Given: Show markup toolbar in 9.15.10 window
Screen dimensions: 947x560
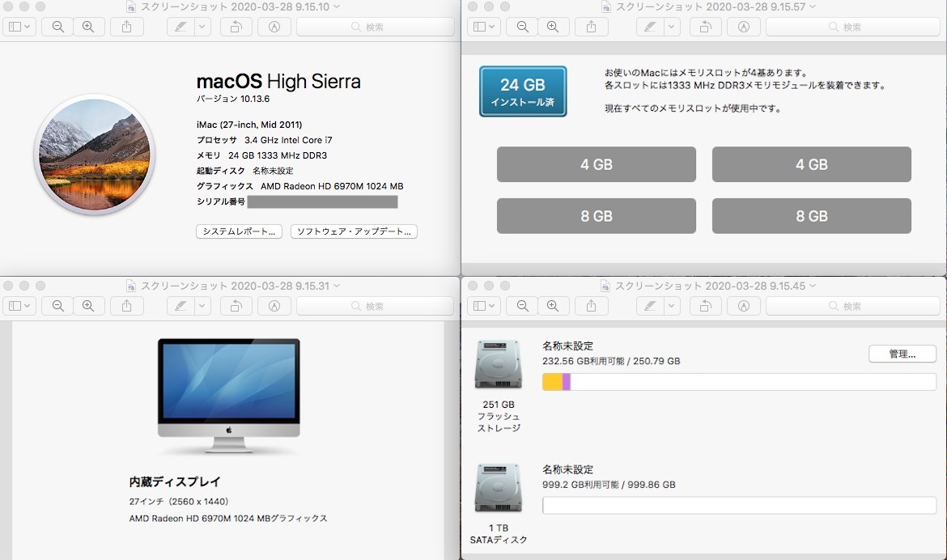Looking at the screenshot, I should point(274,27).
